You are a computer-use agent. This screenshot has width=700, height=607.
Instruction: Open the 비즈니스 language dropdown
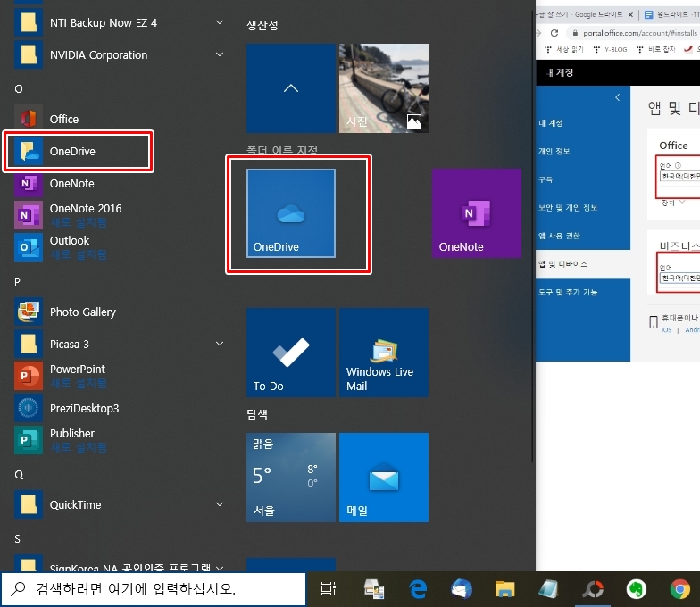click(680, 279)
